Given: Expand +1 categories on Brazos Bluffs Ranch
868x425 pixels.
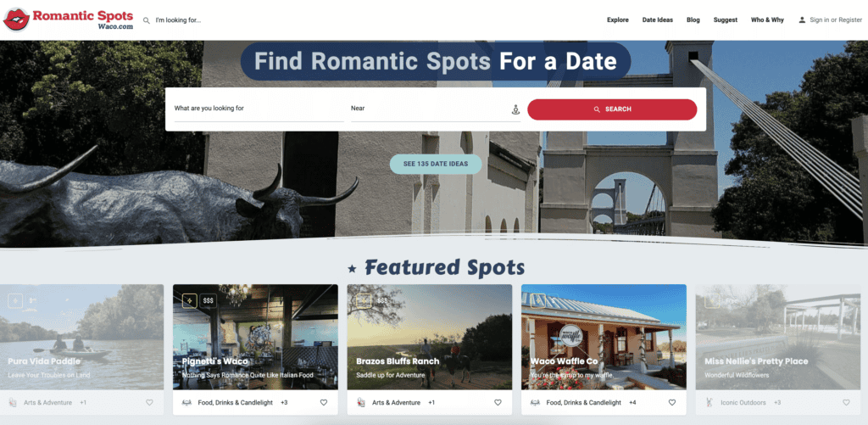Looking at the screenshot, I should click(x=431, y=402).
